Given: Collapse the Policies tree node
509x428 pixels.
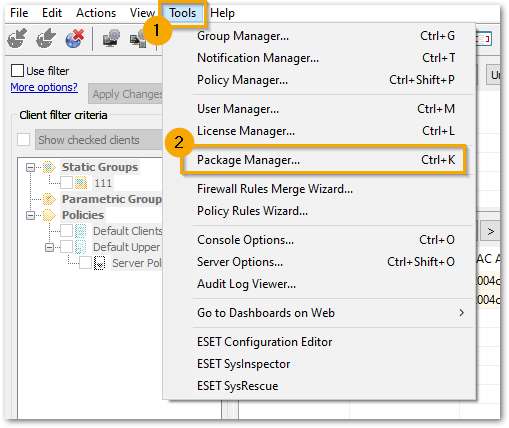Looking at the screenshot, I should coord(30,215).
